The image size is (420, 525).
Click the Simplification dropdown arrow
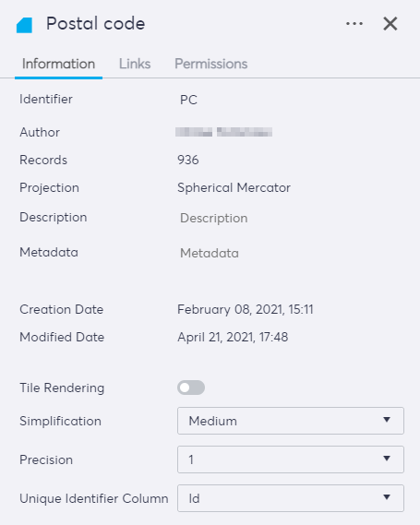(x=387, y=420)
